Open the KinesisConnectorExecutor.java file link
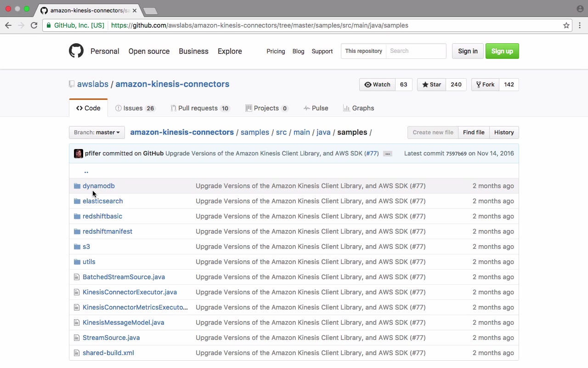 pos(130,292)
